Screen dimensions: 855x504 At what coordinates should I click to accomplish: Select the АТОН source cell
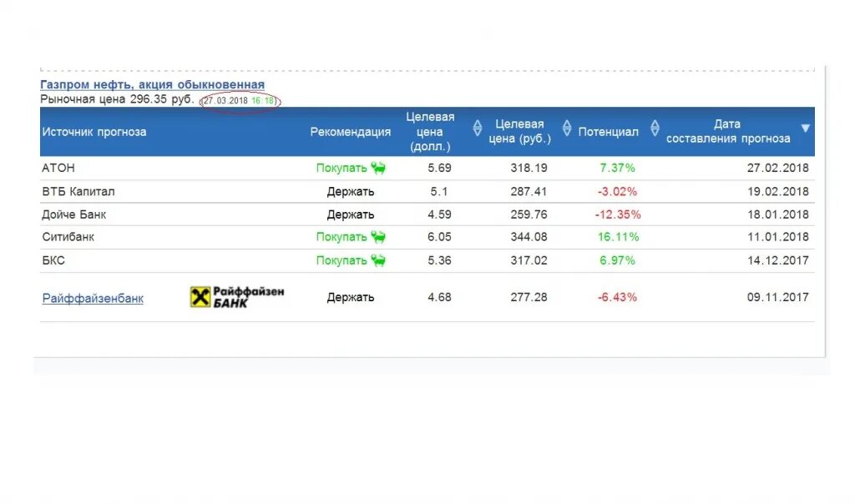click(x=58, y=168)
